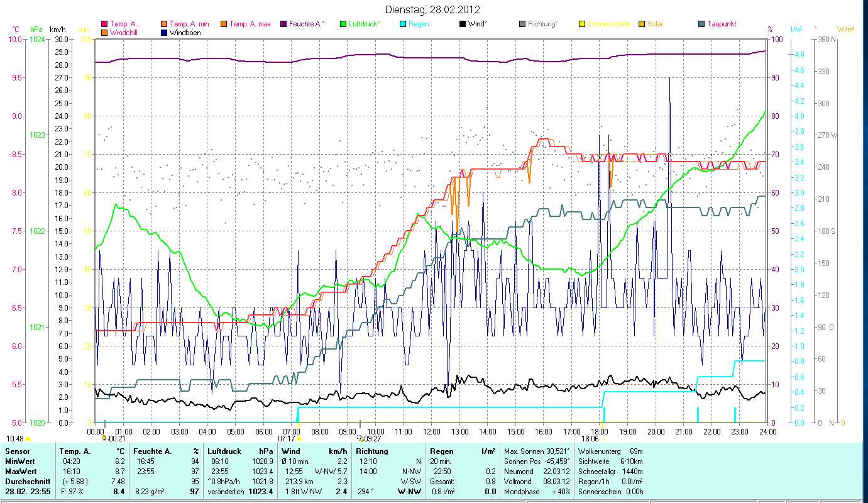Click the pink Temp. A. legend swatch

tap(104, 24)
